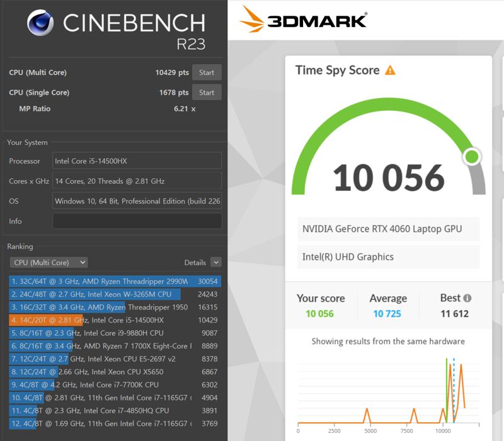This screenshot has height=441, width=504.
Task: Expand the Details arrow in Ranking
Action: (x=215, y=263)
